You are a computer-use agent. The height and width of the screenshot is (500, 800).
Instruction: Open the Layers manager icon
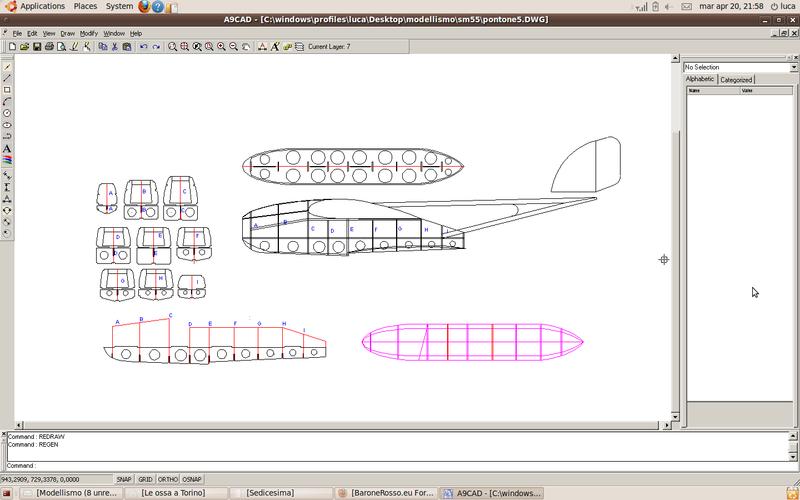click(299, 46)
